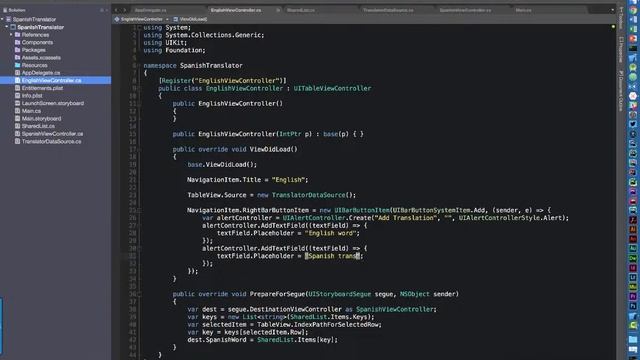640x360 pixels.
Task: Click the dest.SpanishWord assignment line
Action: pyautogui.click(x=262, y=340)
